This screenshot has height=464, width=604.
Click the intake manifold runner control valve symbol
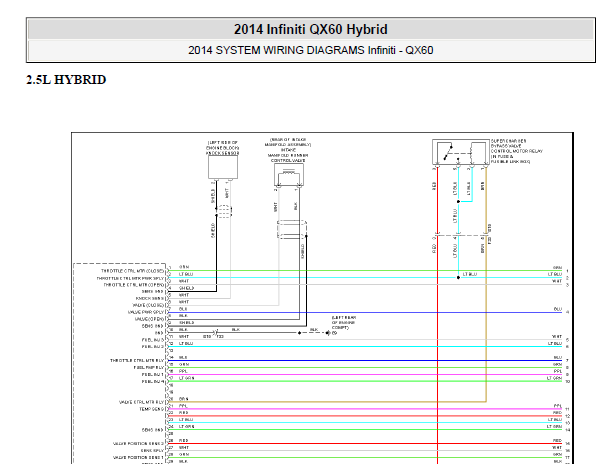pos(289,175)
